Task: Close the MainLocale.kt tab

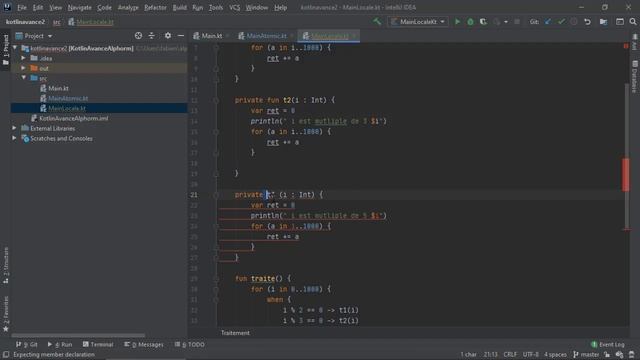Action: (x=354, y=36)
